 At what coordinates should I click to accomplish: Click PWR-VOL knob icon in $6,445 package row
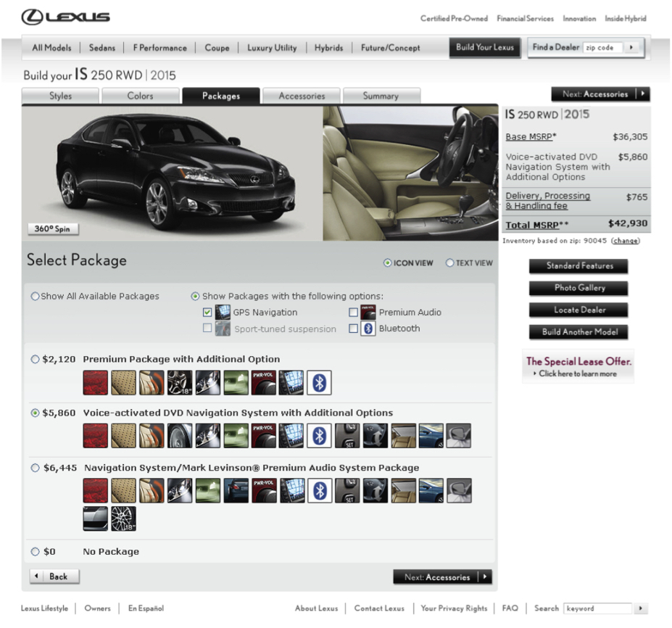pyautogui.click(x=264, y=491)
